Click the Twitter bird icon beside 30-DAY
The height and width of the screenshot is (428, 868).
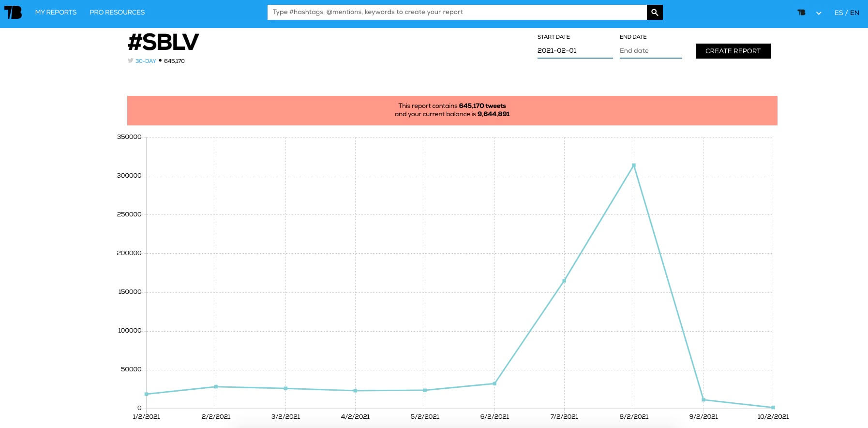point(131,61)
